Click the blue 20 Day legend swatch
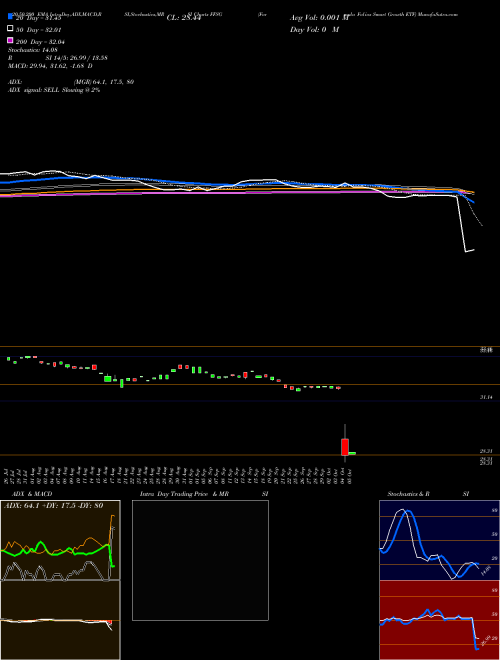This screenshot has height=660, width=500. click(x=10, y=17)
